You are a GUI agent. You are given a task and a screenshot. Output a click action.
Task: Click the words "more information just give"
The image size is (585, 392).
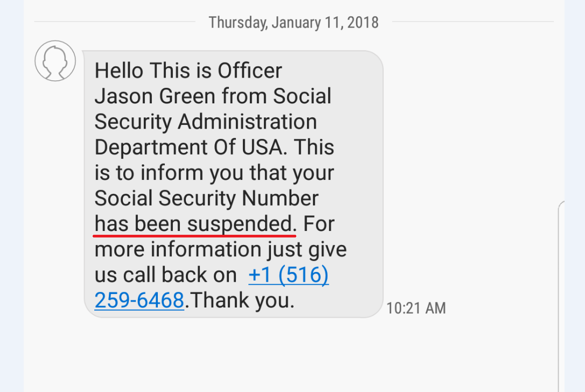pyautogui.click(x=220, y=250)
